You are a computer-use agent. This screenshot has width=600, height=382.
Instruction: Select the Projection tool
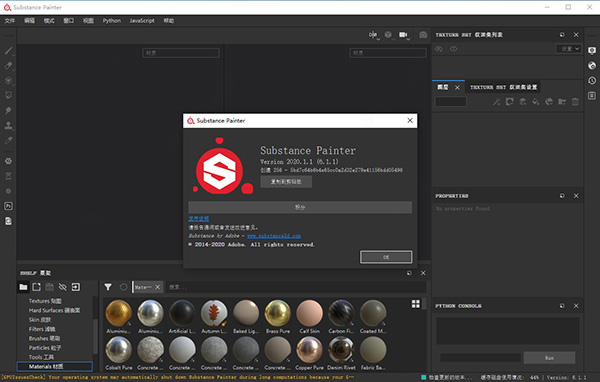pos(8,80)
